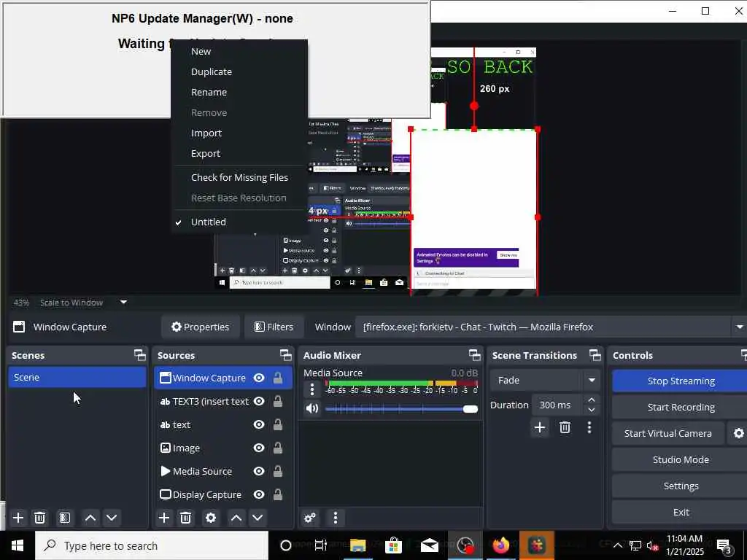Toggle lock on Image source
The width and height of the screenshot is (747, 560).
click(278, 448)
